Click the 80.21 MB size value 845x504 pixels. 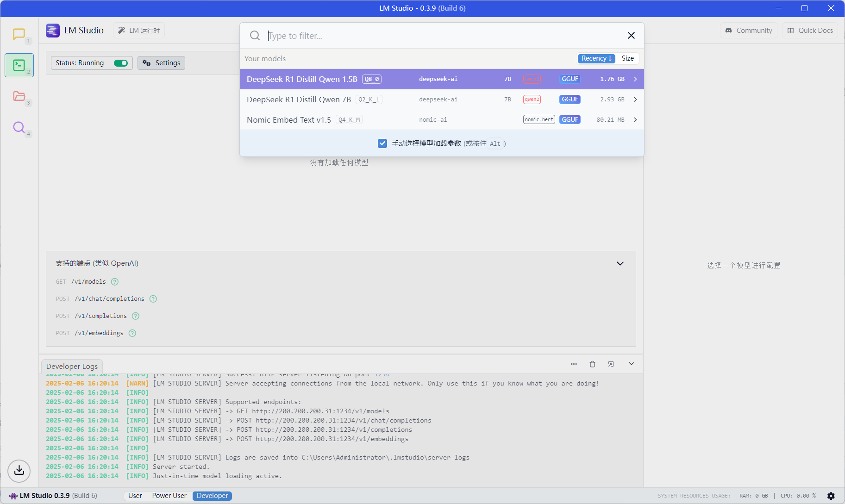[610, 120]
